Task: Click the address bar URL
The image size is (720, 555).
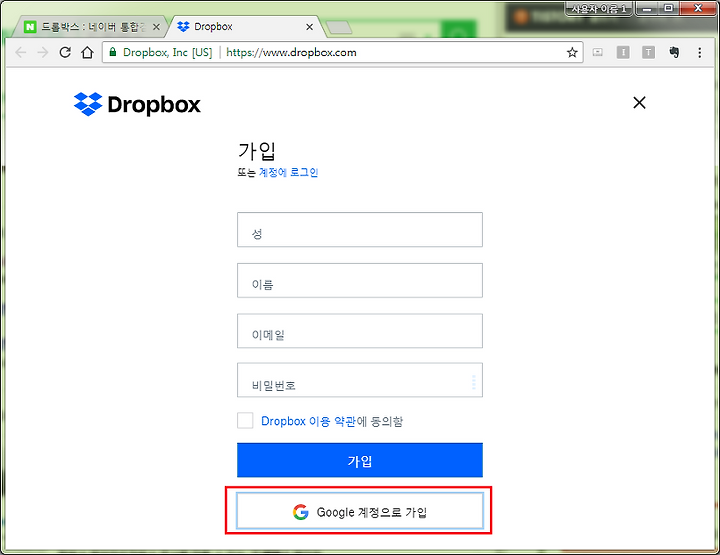Action: (x=291, y=52)
